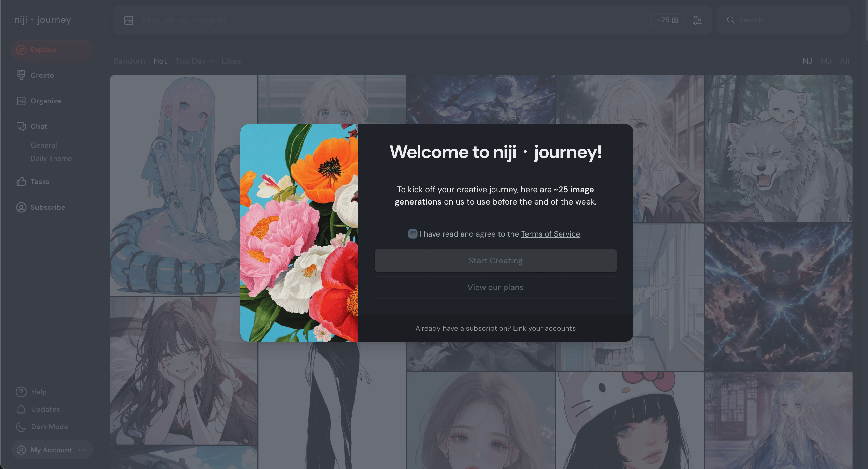Open the prompt settings sliders icon
868x469 pixels.
point(697,20)
